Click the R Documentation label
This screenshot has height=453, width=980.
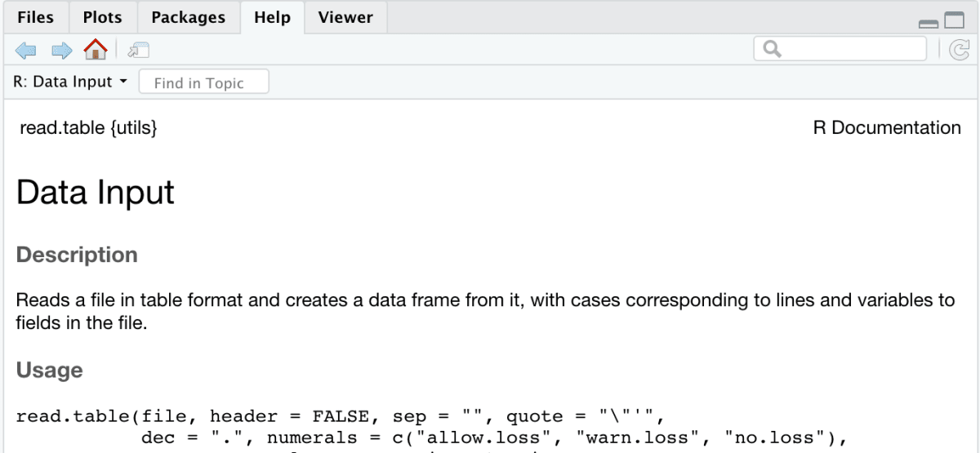pos(887,128)
